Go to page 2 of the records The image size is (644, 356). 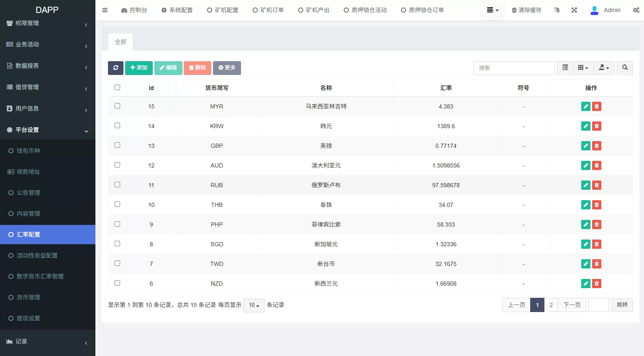pyautogui.click(x=551, y=305)
